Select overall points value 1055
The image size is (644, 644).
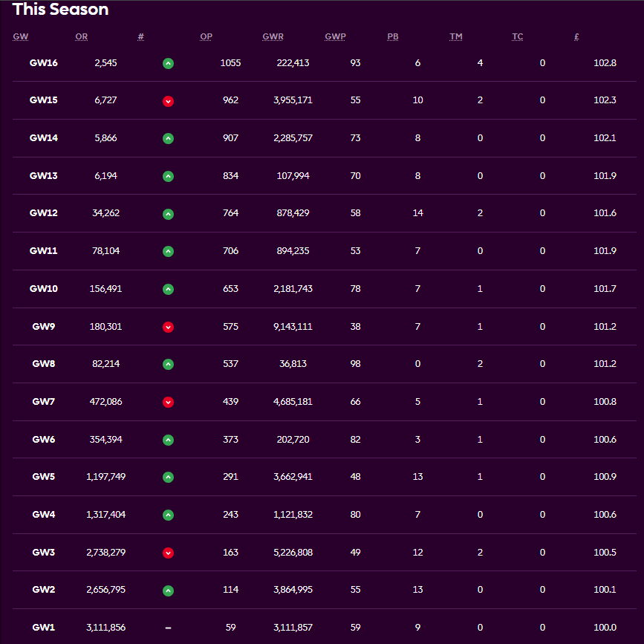click(x=230, y=63)
